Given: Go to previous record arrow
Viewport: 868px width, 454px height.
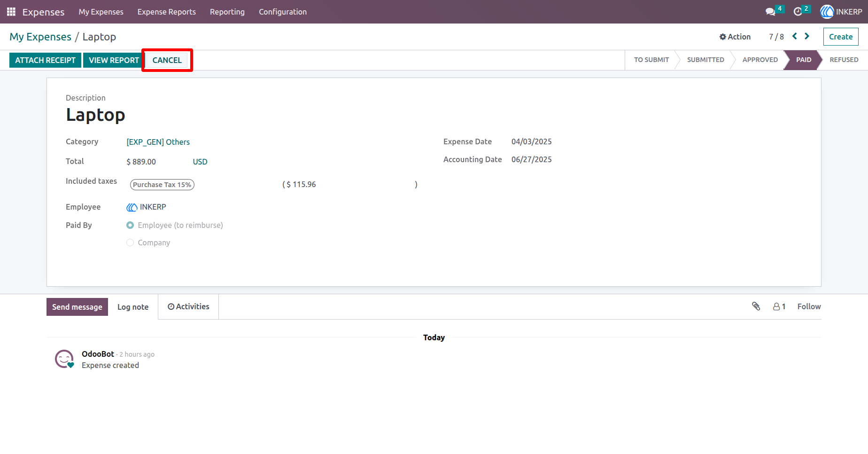Looking at the screenshot, I should [x=795, y=36].
